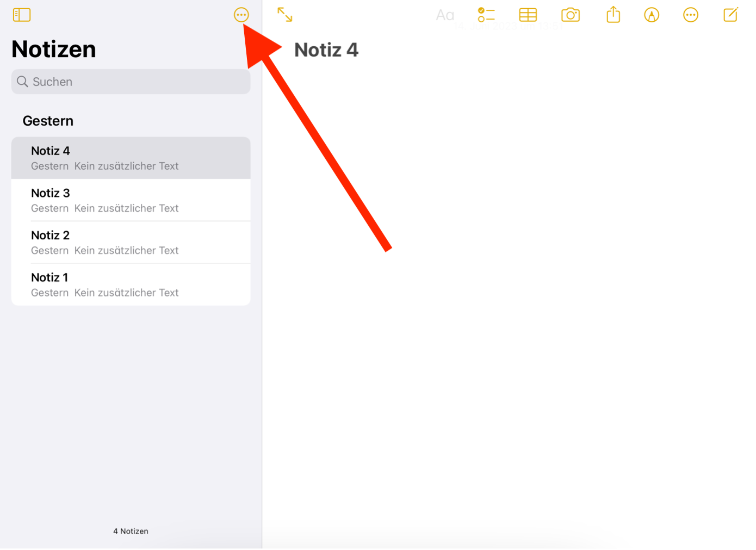Tap the magnifying glass search icon
The width and height of the screenshot is (756, 550).
coord(22,82)
